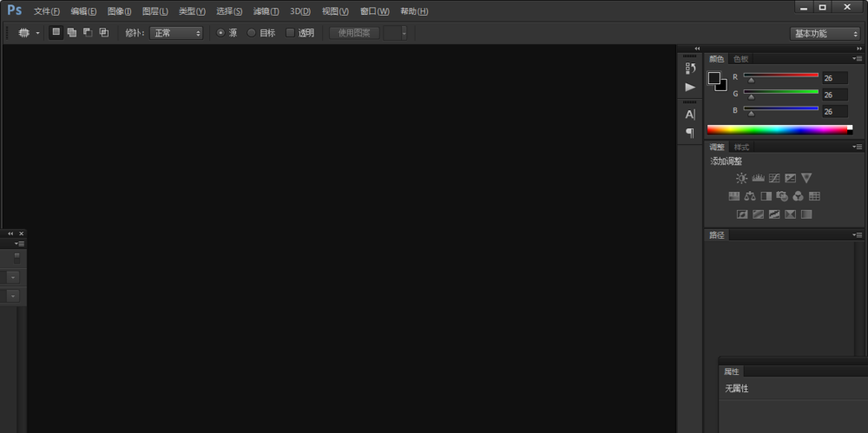The width and height of the screenshot is (868, 433).
Task: Add a Brightness/Contrast adjustment
Action: [x=741, y=178]
